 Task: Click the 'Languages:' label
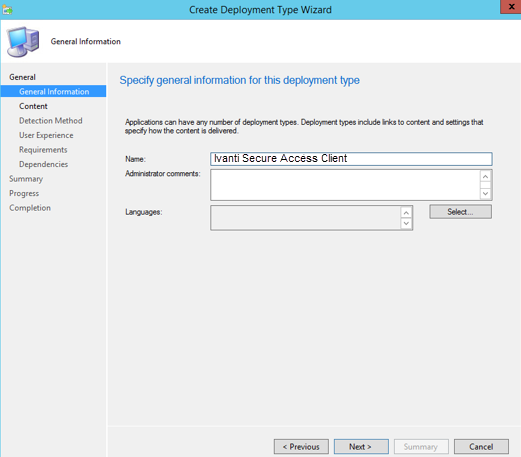pyautogui.click(x=144, y=212)
